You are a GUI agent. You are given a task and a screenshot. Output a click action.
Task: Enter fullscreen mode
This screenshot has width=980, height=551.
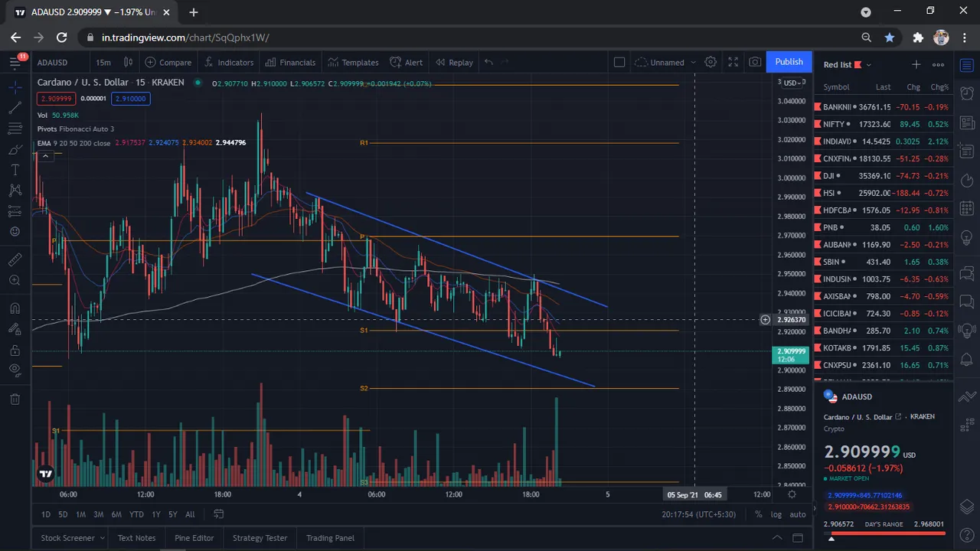pyautogui.click(x=733, y=62)
